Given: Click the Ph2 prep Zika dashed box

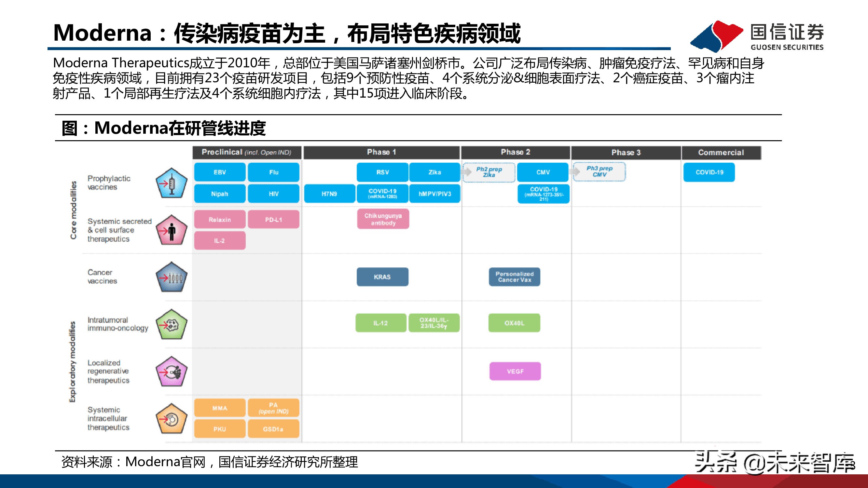Looking at the screenshot, I should 489,172.
